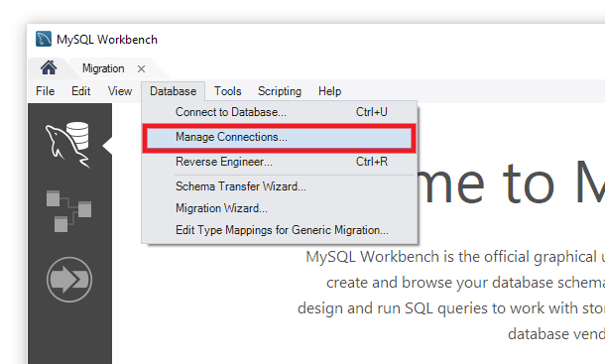
Task: Choose Connect to Database...
Action: click(280, 112)
